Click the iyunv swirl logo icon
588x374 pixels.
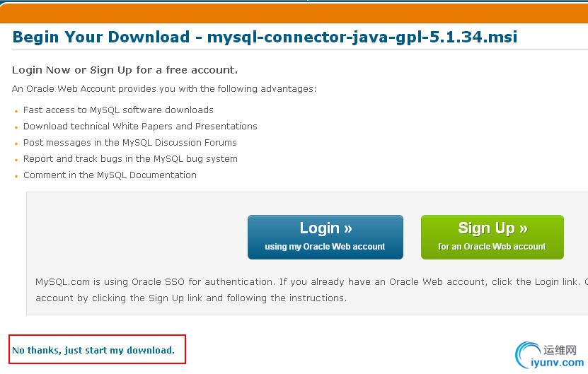point(528,354)
